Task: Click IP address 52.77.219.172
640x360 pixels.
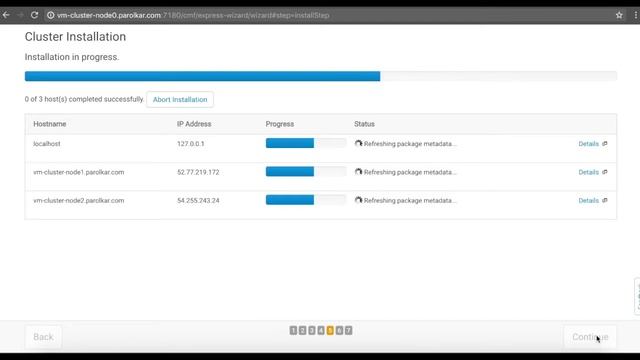Action: 198,172
